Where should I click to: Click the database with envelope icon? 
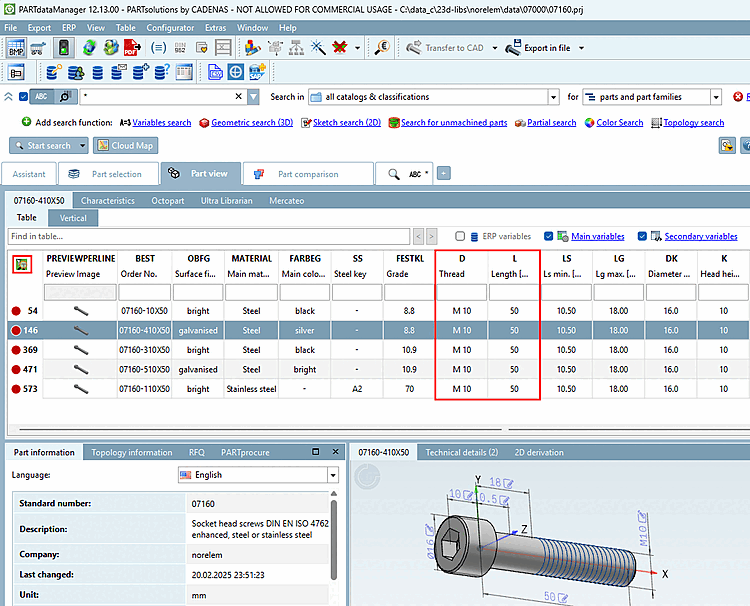click(118, 72)
